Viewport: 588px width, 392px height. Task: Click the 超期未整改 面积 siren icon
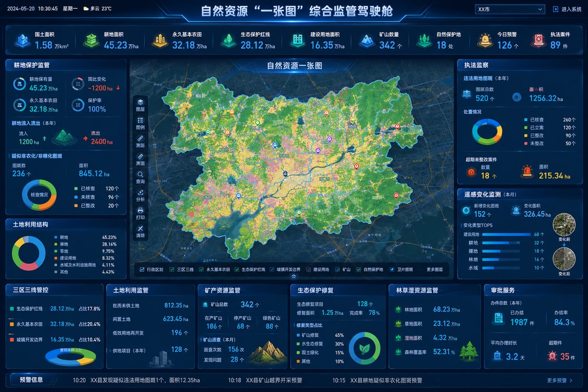pos(528,172)
